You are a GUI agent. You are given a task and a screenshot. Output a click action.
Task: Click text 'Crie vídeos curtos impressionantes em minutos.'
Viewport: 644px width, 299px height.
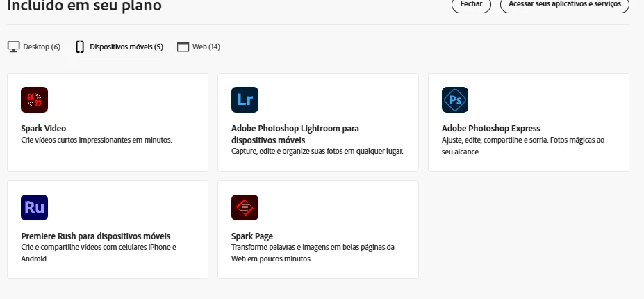pyautogui.click(x=97, y=140)
